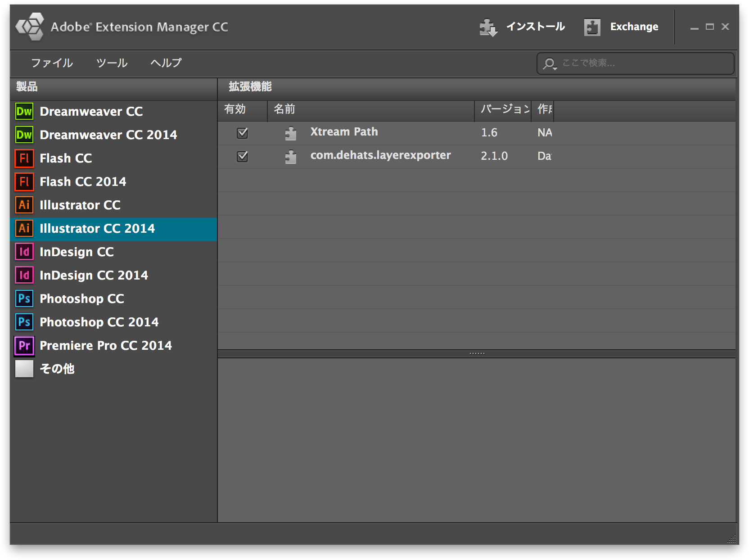749x560 pixels.
Task: Click the Illustrator CC Ai icon
Action: point(24,205)
